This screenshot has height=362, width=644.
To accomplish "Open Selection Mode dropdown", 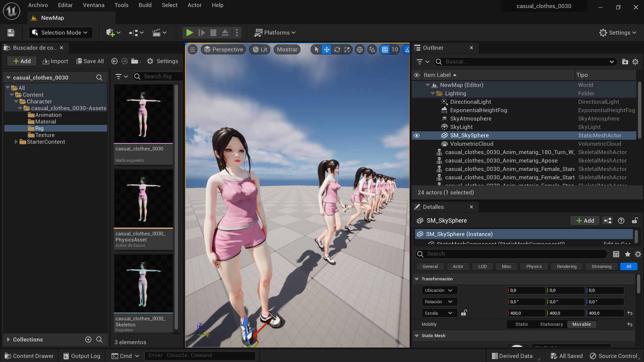I will click(60, 33).
